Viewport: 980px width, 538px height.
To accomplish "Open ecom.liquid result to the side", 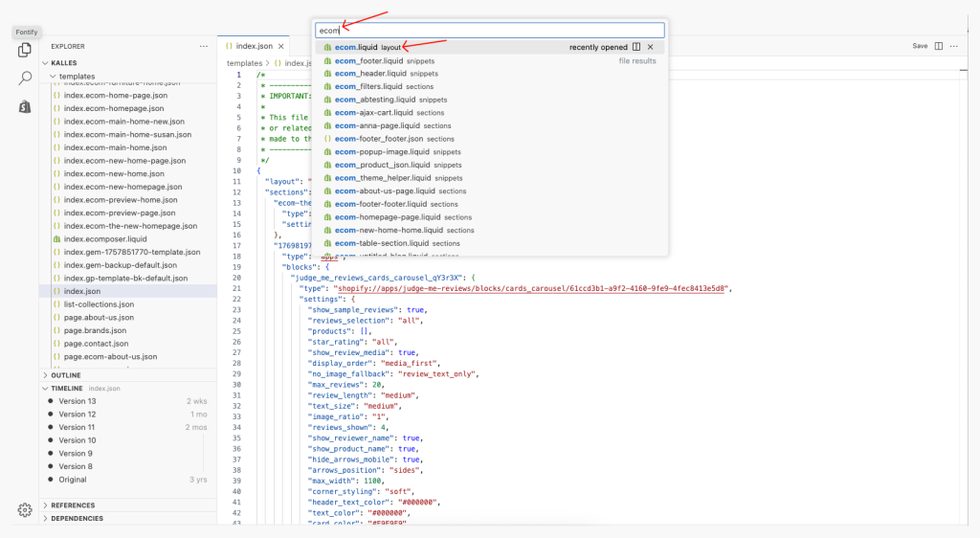I will (x=636, y=47).
